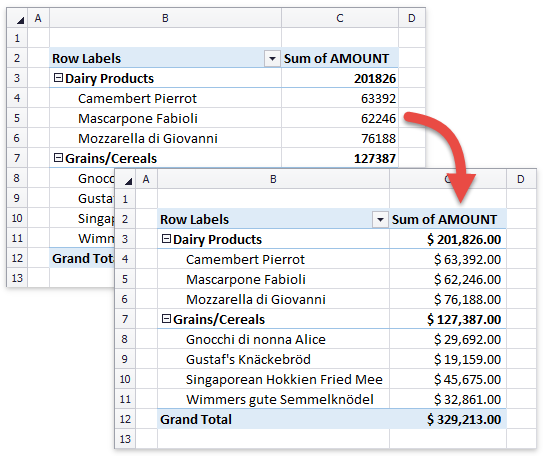
Task: Select column B header in front sheet
Action: pos(273,179)
